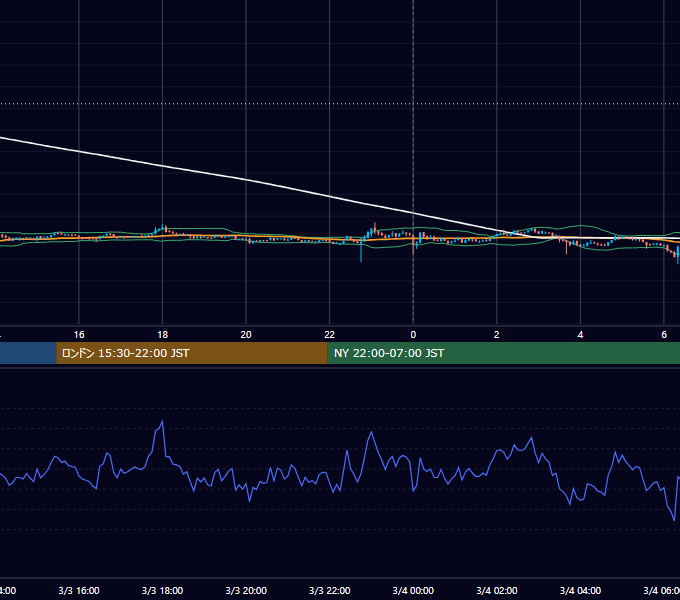Click the '3/3 16:00' date label
Screen dimensions: 680x600
tap(79, 590)
